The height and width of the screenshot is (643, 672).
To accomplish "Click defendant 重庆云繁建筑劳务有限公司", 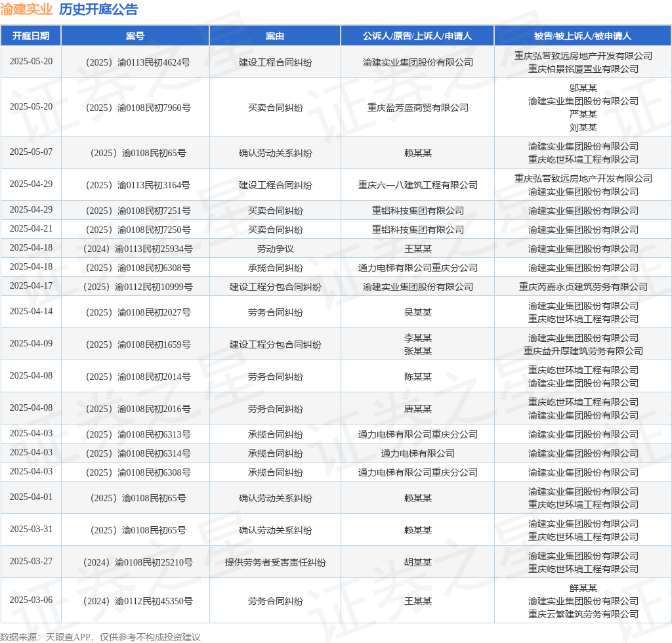I will pos(583,614).
